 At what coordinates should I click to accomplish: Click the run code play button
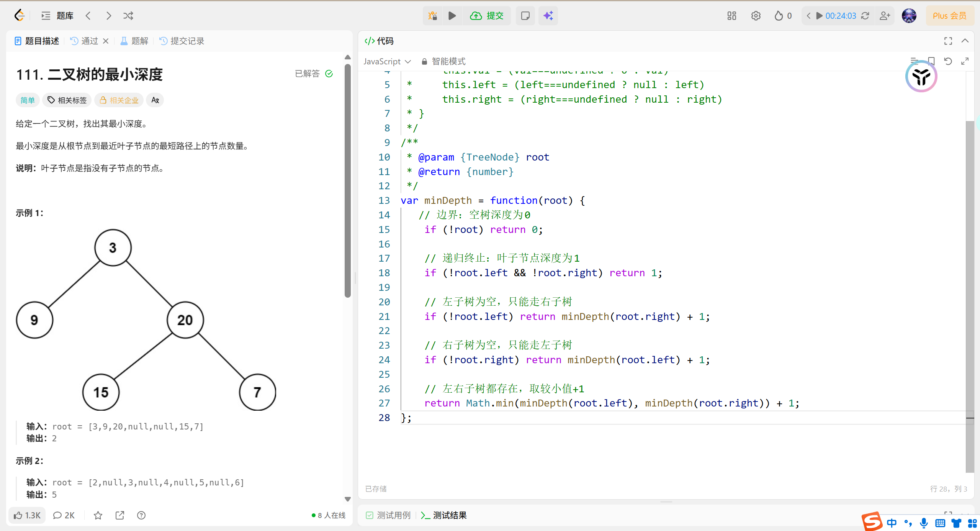pos(452,16)
